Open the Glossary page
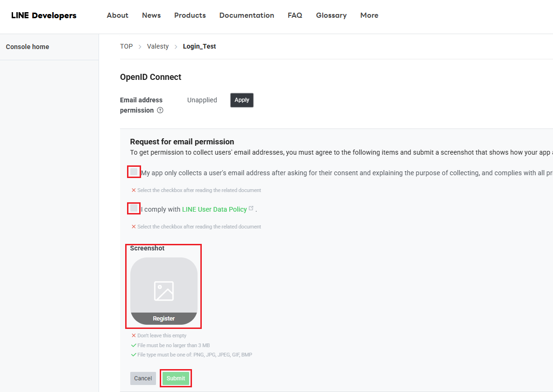This screenshot has width=553, height=392. (x=331, y=15)
